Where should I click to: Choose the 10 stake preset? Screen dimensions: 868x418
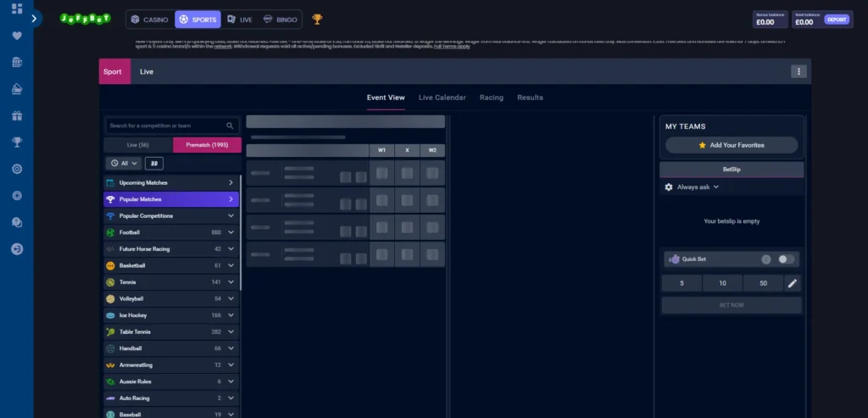722,283
